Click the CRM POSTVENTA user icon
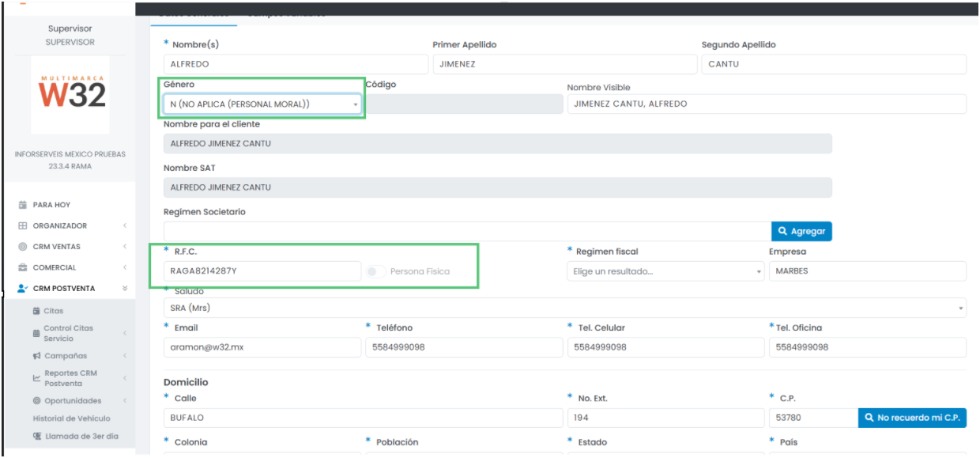The width and height of the screenshot is (980, 458). click(x=23, y=289)
